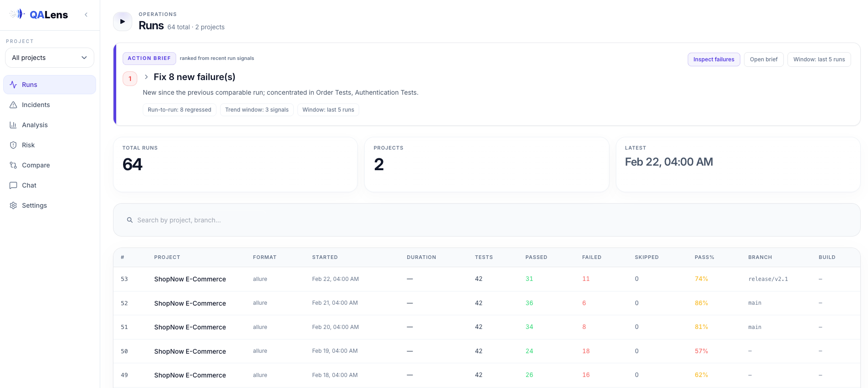This screenshot has height=388, width=868.
Task: Sort by the BRANCH column header
Action: click(760, 258)
